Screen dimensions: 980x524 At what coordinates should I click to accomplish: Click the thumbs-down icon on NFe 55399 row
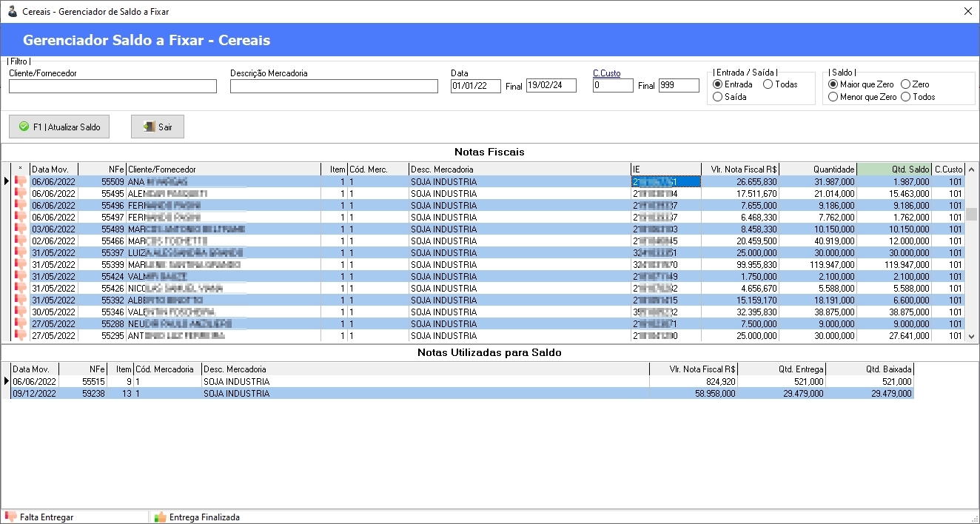click(x=20, y=264)
